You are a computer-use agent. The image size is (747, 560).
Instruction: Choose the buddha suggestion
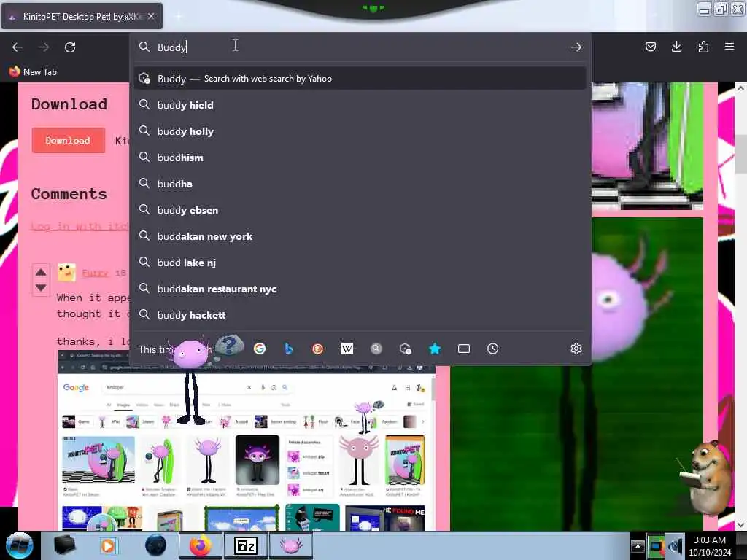click(360, 183)
